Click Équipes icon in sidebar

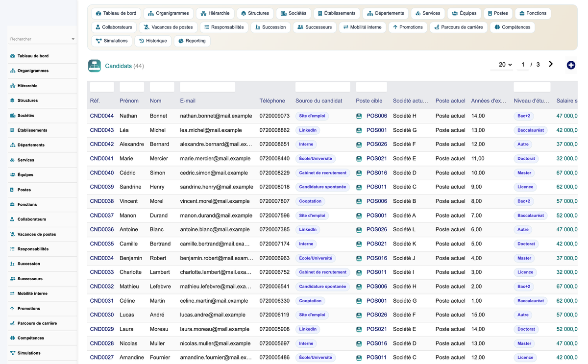click(12, 174)
